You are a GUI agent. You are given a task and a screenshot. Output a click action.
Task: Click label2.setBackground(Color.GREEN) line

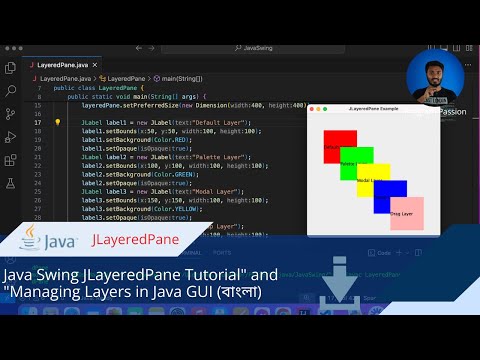140,175
